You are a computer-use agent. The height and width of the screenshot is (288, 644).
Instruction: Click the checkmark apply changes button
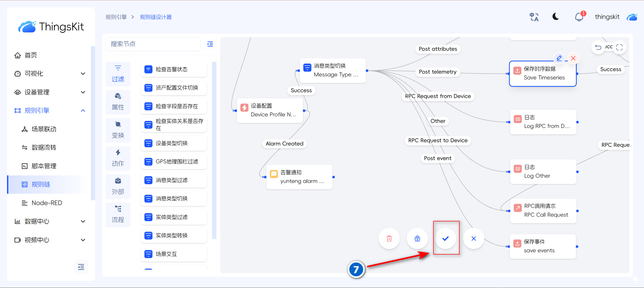pos(446,238)
